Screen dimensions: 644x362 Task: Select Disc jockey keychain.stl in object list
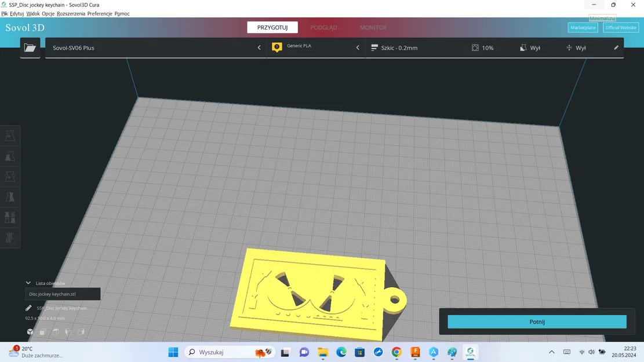[x=63, y=294]
